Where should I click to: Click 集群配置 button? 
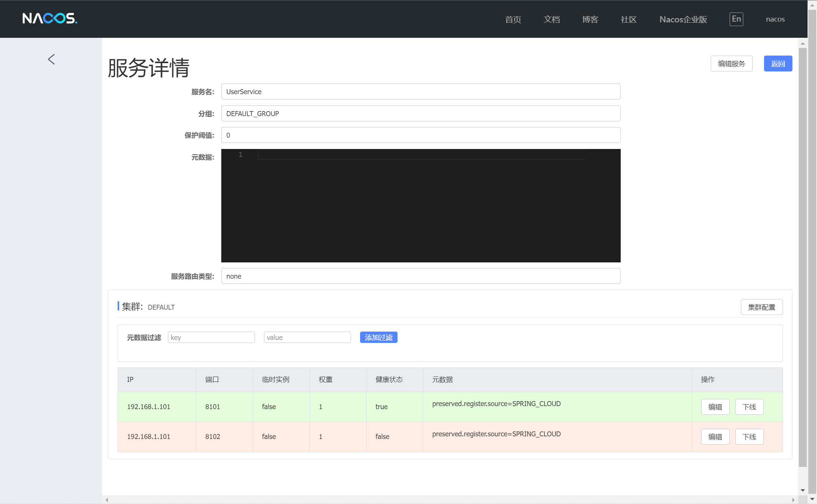point(762,307)
